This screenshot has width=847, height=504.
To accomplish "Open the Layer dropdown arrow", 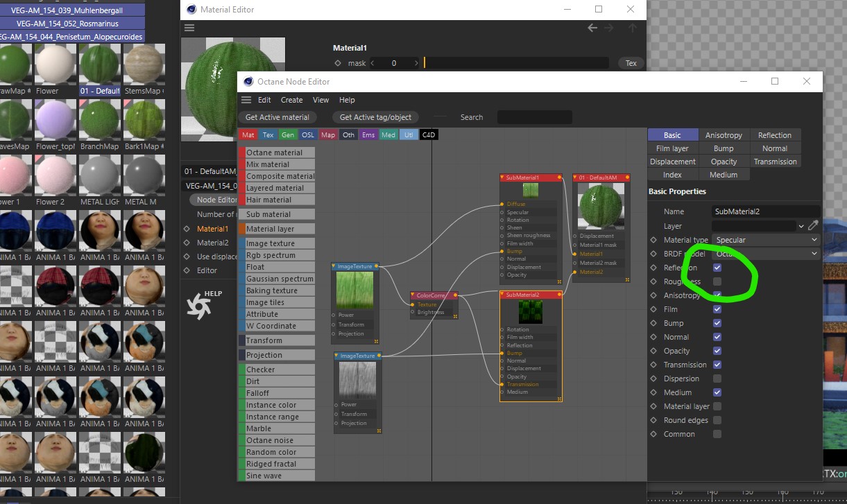I will 801,226.
